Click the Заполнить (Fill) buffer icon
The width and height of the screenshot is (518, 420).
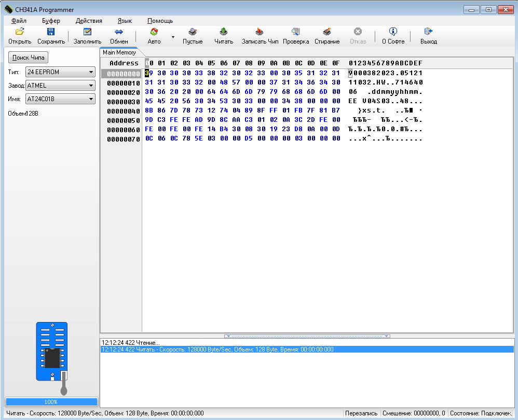tap(87, 32)
